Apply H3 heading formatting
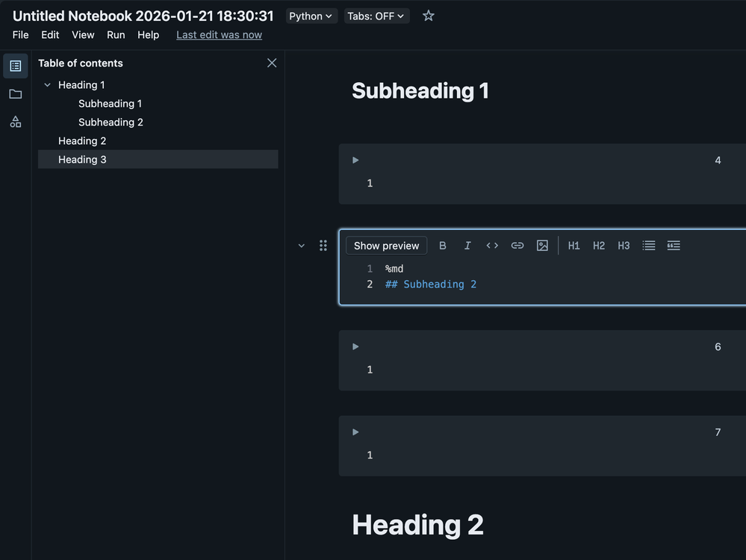 624,245
